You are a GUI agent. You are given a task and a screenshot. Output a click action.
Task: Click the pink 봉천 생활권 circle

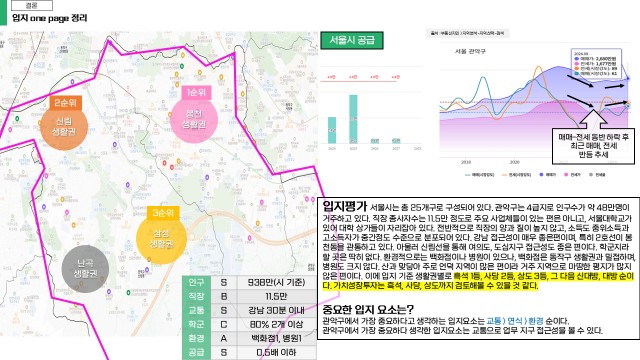194,119
